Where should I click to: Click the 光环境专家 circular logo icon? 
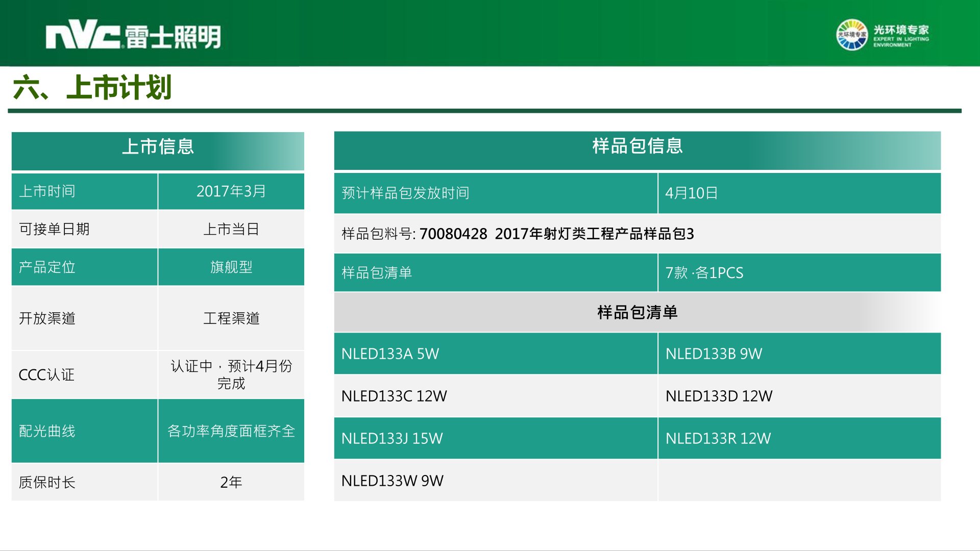[x=851, y=35]
